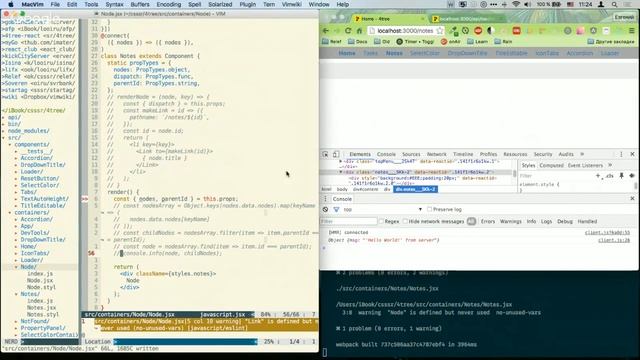
Task: Add new style rule plus icon
Action: pos(598,176)
